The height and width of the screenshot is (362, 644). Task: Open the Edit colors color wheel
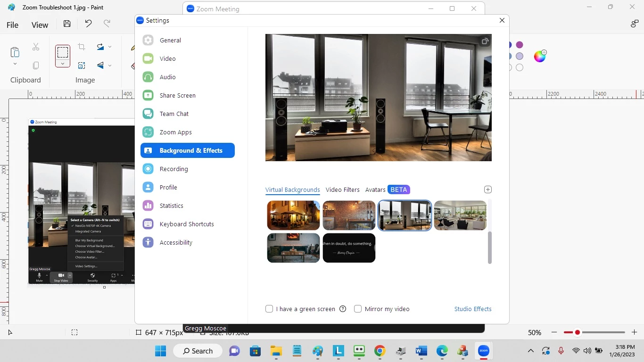coord(540,56)
